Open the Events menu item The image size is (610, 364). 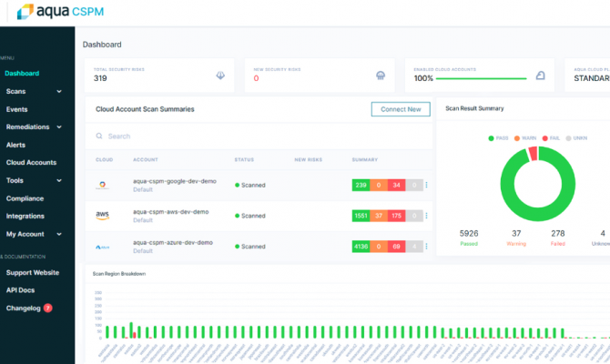pyautogui.click(x=16, y=109)
